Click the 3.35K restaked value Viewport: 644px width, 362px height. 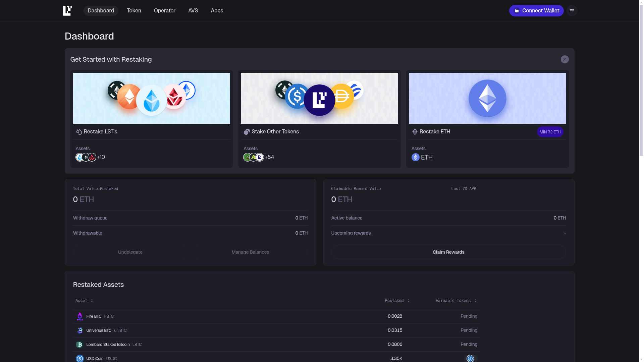pyautogui.click(x=396, y=359)
